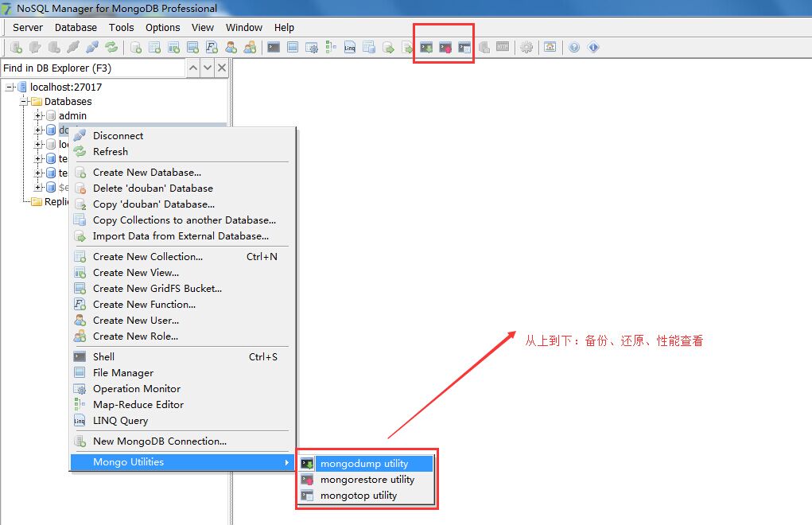Select Create New Collection... menu entry
Image resolution: width=812 pixels, height=525 pixels.
point(183,257)
